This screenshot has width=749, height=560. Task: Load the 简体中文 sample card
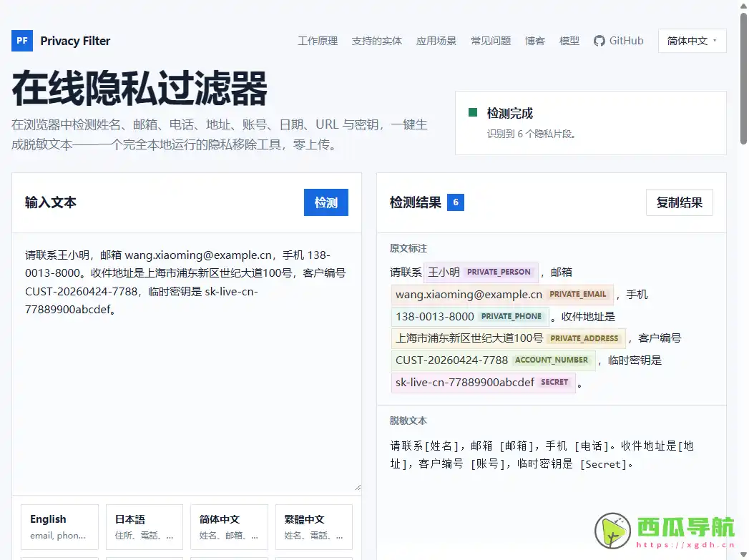coord(230,527)
